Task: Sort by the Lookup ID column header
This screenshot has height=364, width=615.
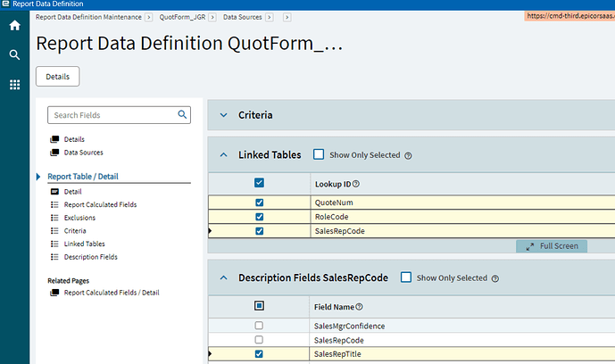Action: (x=333, y=184)
